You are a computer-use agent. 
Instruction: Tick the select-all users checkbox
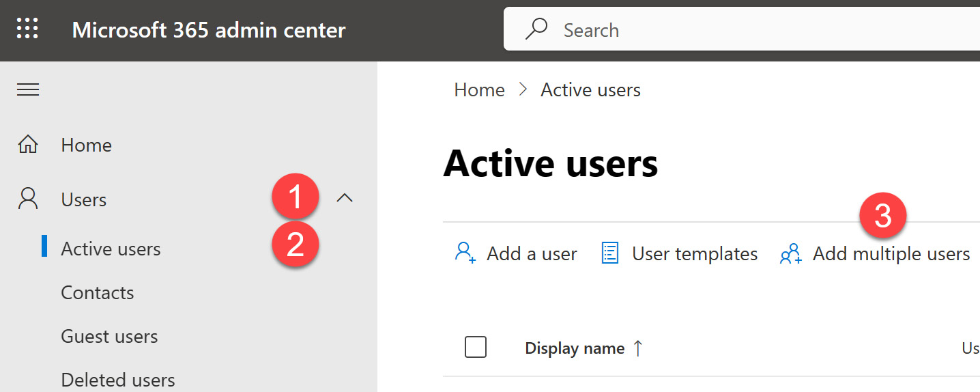coord(476,348)
